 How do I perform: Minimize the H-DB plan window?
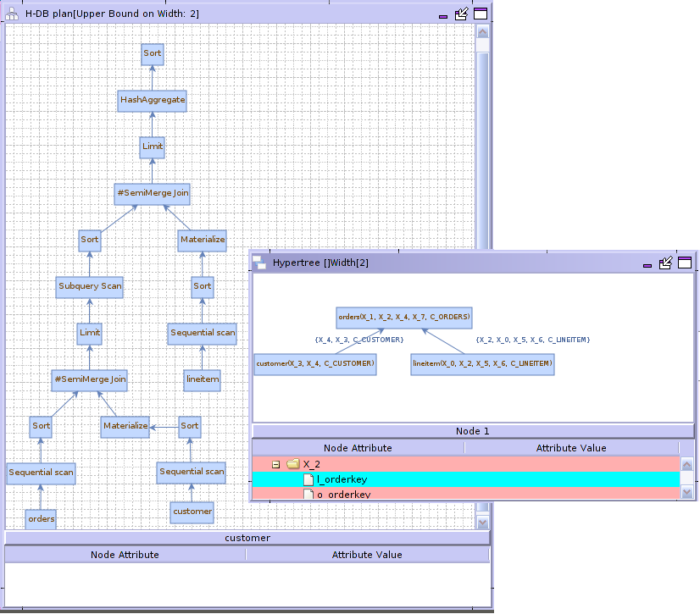pyautogui.click(x=443, y=16)
